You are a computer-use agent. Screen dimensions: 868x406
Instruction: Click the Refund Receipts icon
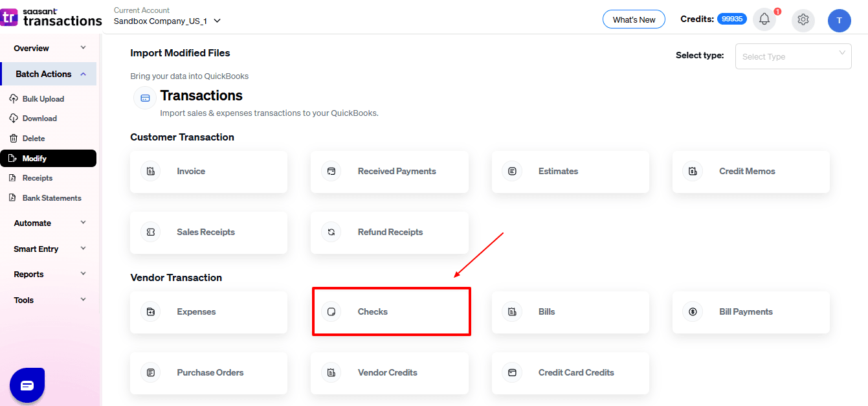click(x=331, y=232)
